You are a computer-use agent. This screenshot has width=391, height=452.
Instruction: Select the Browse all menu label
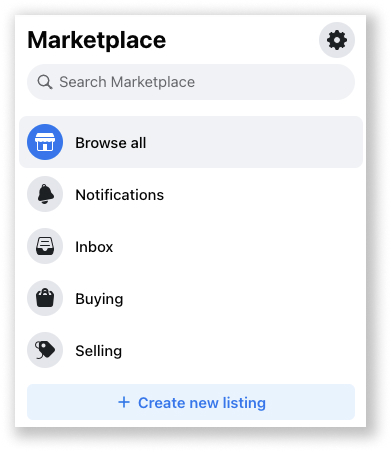111,143
